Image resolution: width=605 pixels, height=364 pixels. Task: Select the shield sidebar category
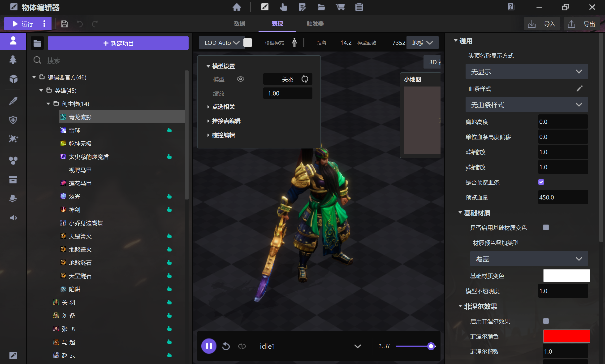(13, 120)
